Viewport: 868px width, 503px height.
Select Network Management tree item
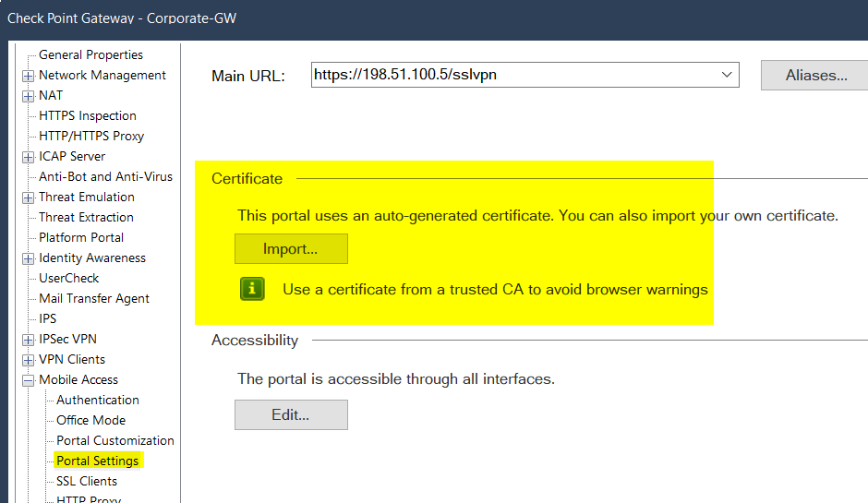pyautogui.click(x=102, y=76)
